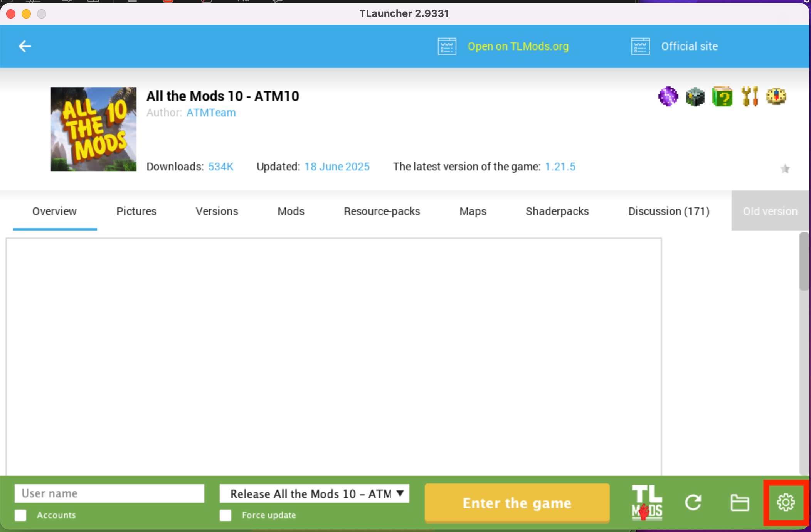Click the purple orb category icon
The height and width of the screenshot is (532, 811).
pos(668,96)
